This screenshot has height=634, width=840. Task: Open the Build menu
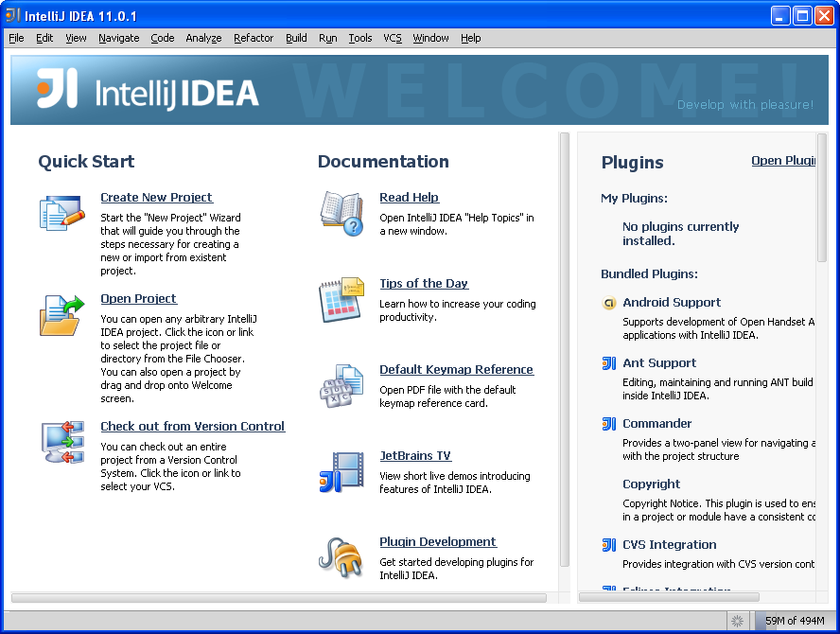(296, 38)
